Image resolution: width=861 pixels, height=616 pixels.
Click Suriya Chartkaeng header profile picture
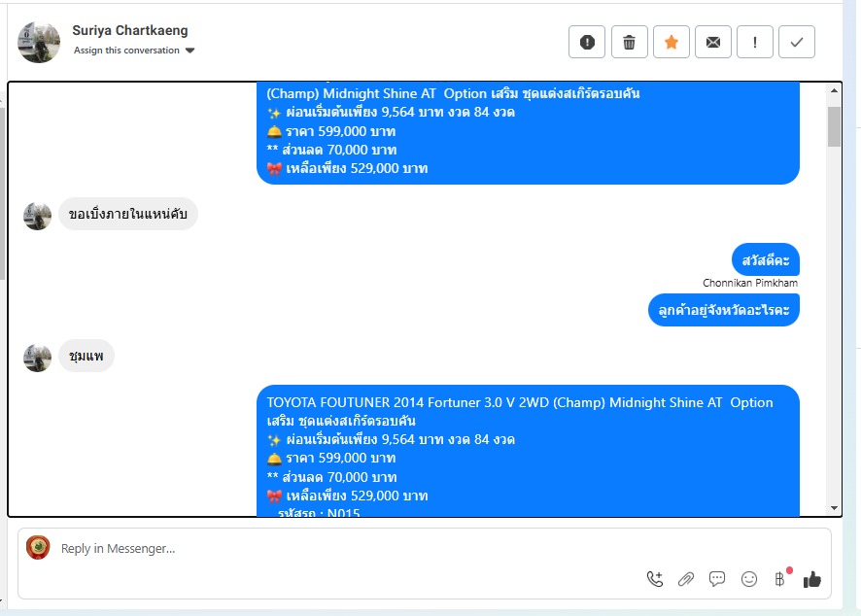coord(39,43)
